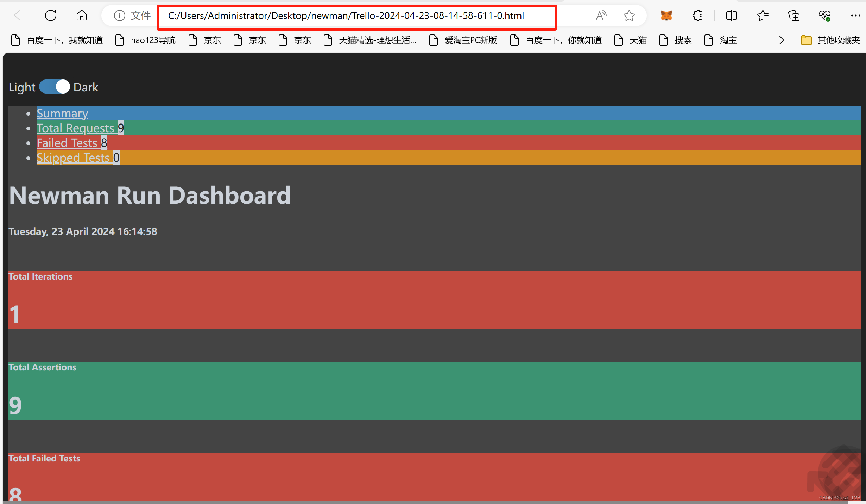Open Browser essentials heart icon

point(824,15)
